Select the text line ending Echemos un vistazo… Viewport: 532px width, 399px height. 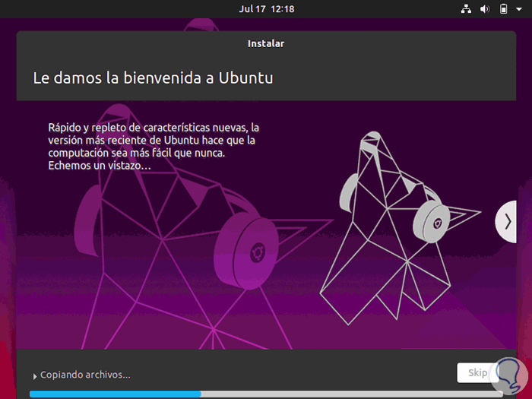pos(100,166)
